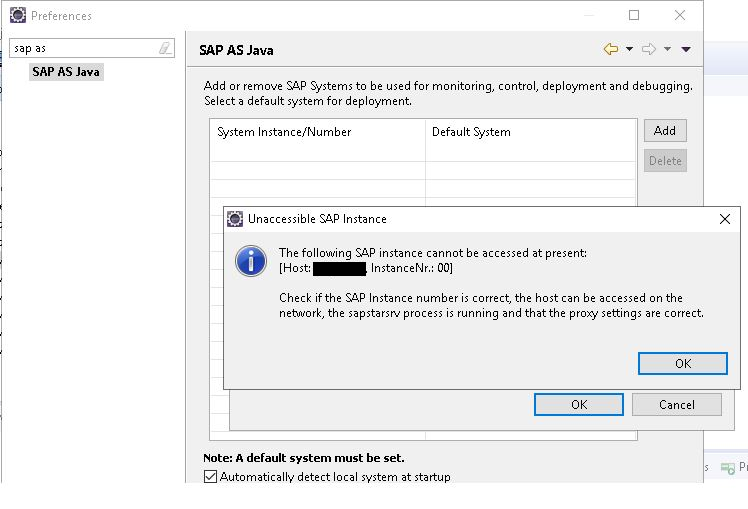Click the SAP AS Java page heading
Image resolution: width=748 pixels, height=509 pixels.
236,50
